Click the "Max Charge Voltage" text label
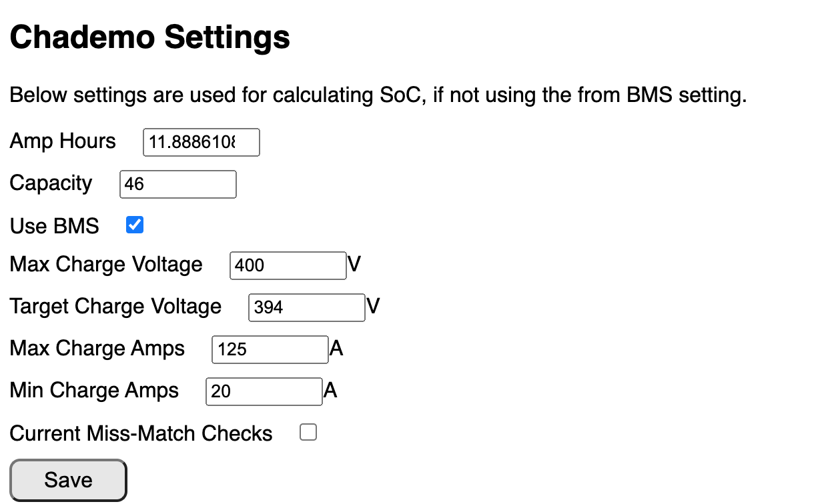The height and width of the screenshot is (504, 818). pos(106,265)
